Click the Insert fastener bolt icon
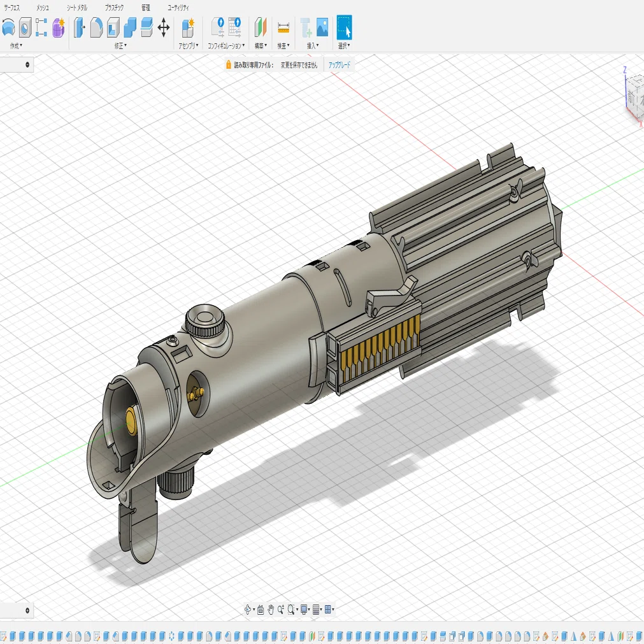The height and width of the screenshot is (644, 644). 306,27
